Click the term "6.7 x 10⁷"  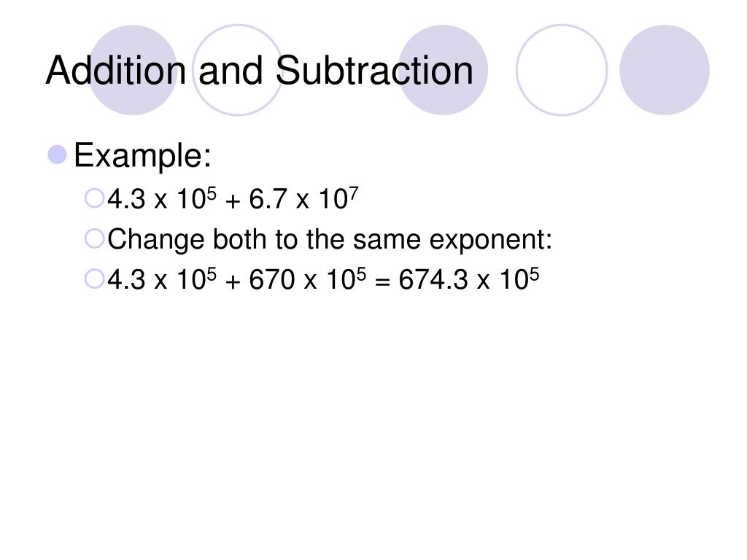tap(303, 198)
